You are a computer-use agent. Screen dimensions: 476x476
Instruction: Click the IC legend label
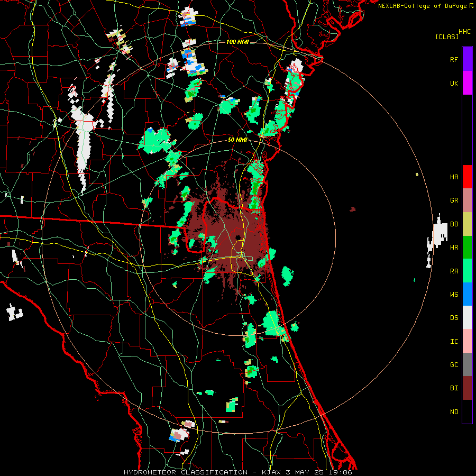pos(454,342)
